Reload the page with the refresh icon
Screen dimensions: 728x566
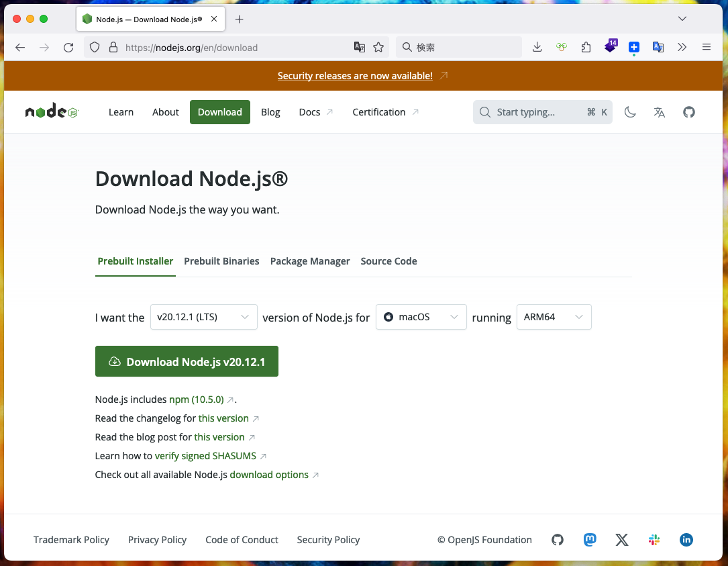pyautogui.click(x=68, y=48)
